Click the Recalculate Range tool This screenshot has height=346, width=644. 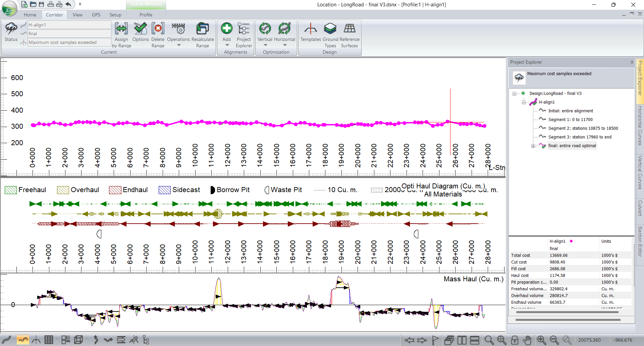click(x=203, y=35)
